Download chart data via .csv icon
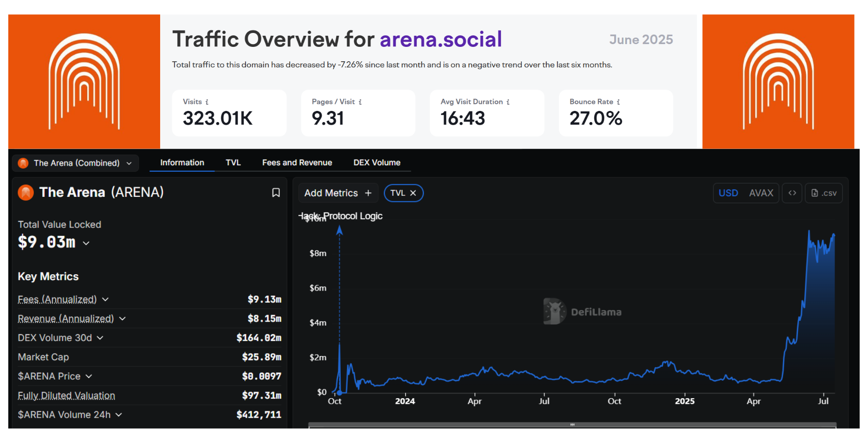 click(x=823, y=193)
